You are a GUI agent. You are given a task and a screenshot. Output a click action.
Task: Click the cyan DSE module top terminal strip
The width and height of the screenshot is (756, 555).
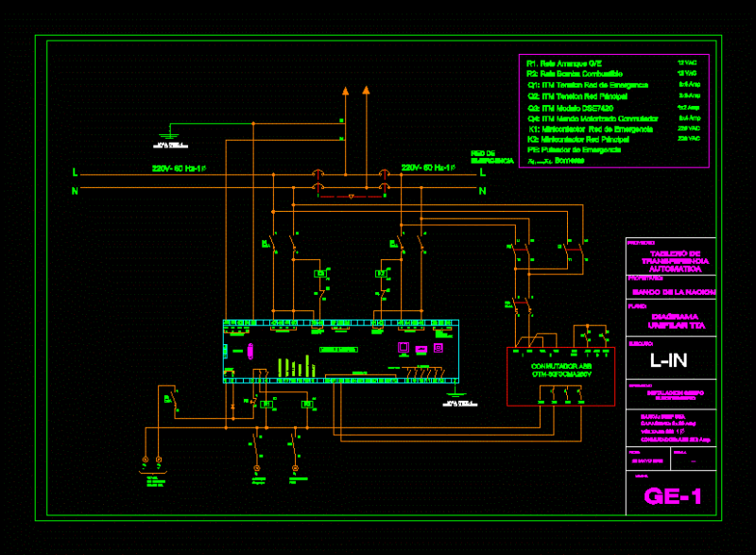pyautogui.click(x=341, y=323)
